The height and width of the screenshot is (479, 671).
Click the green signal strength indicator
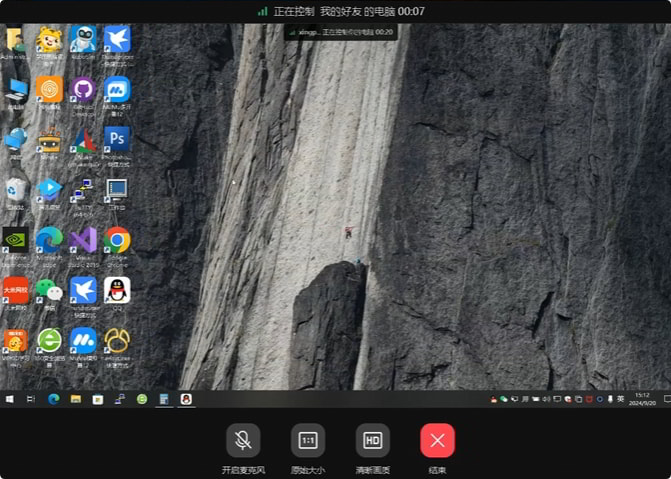point(263,11)
